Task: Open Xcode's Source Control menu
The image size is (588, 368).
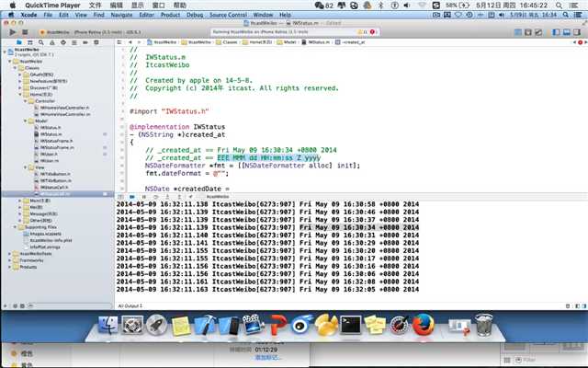Action: pos(228,15)
